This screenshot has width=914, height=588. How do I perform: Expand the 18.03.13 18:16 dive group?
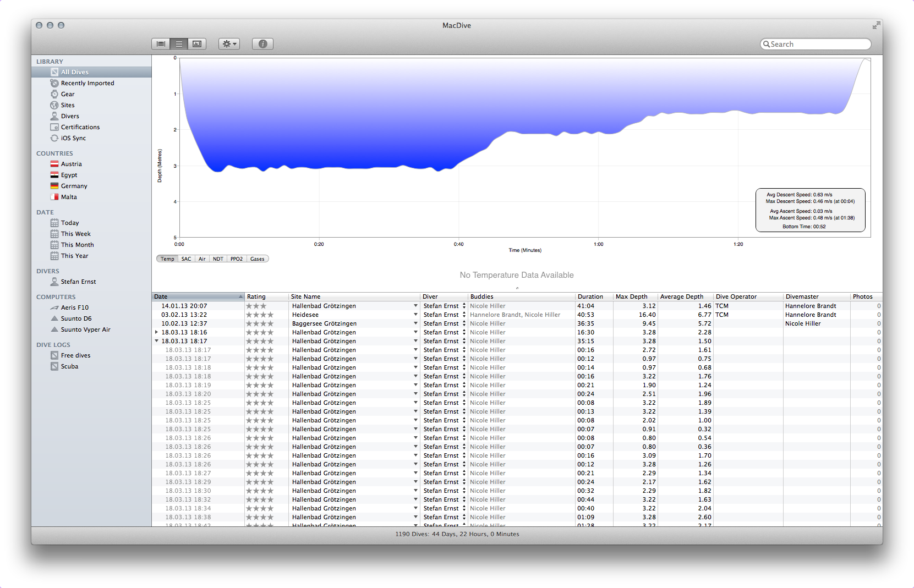157,332
